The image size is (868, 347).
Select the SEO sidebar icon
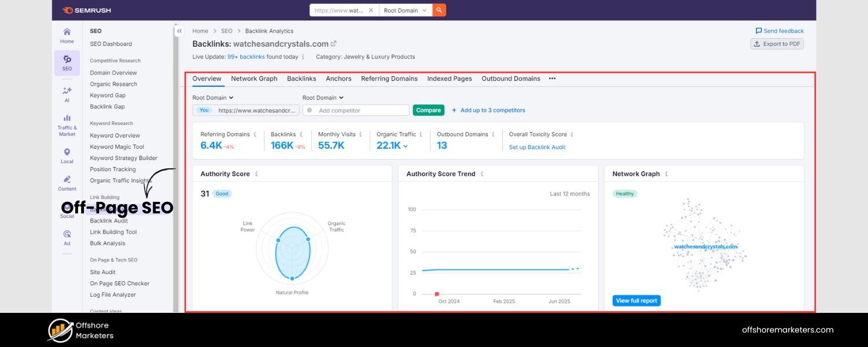(x=67, y=62)
